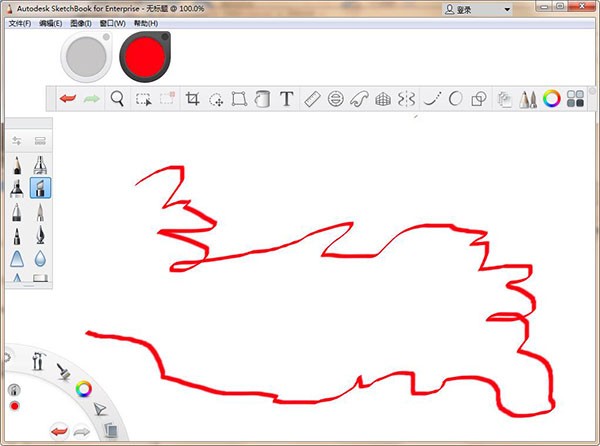Activate the Ruler tool
Image resolution: width=600 pixels, height=446 pixels.
312,99
